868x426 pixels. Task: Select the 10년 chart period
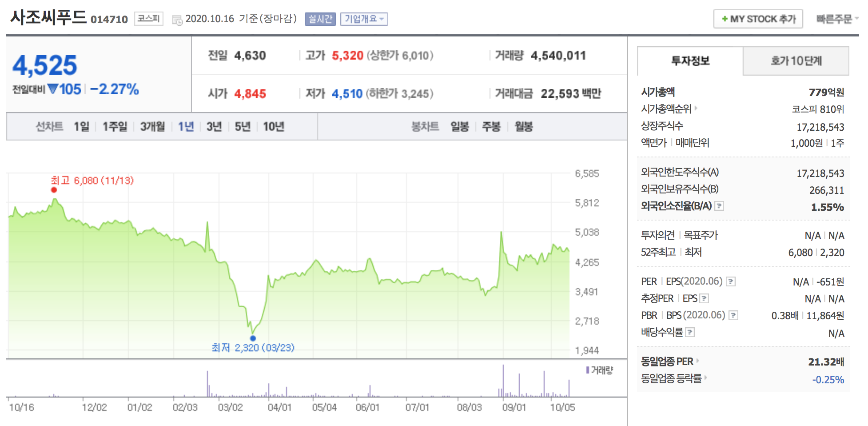pos(274,127)
